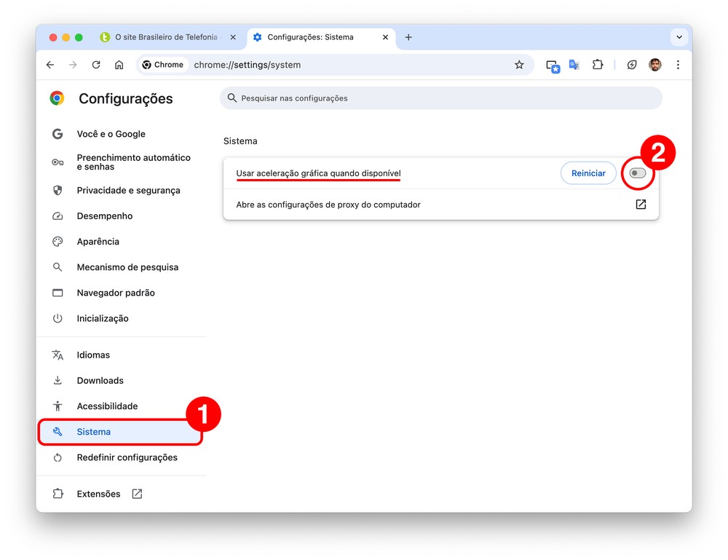Open the Google Translate extension icon
This screenshot has width=728, height=560.
pyautogui.click(x=574, y=65)
